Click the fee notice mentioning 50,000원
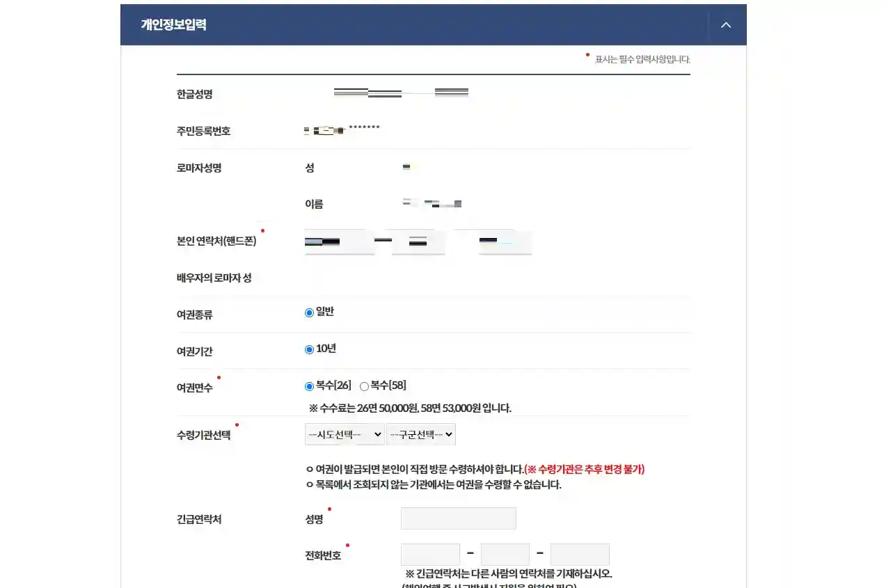 tap(410, 408)
